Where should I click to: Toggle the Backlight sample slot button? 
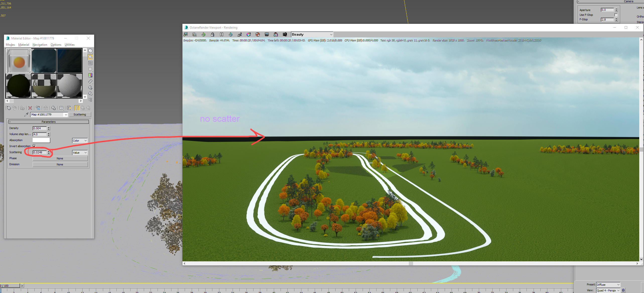click(x=90, y=57)
